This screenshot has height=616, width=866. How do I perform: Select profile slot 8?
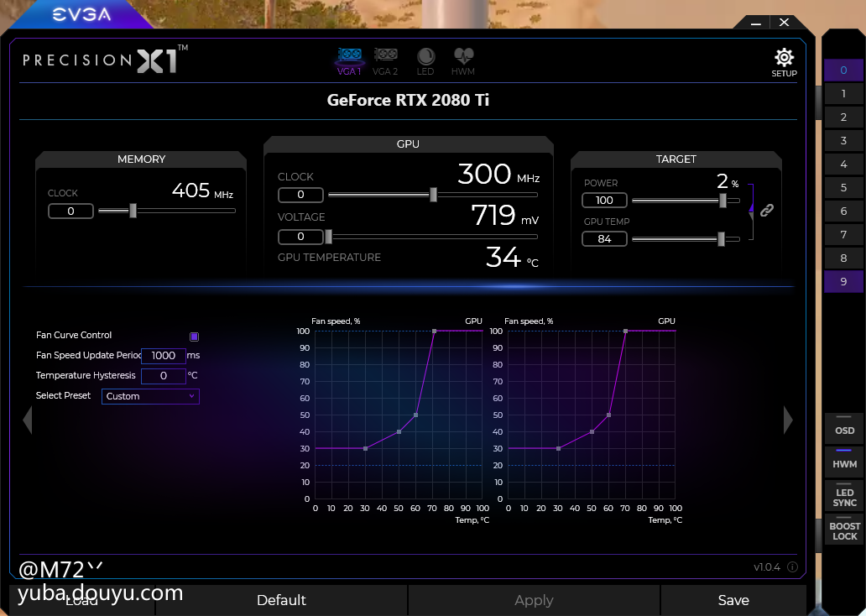pyautogui.click(x=843, y=258)
